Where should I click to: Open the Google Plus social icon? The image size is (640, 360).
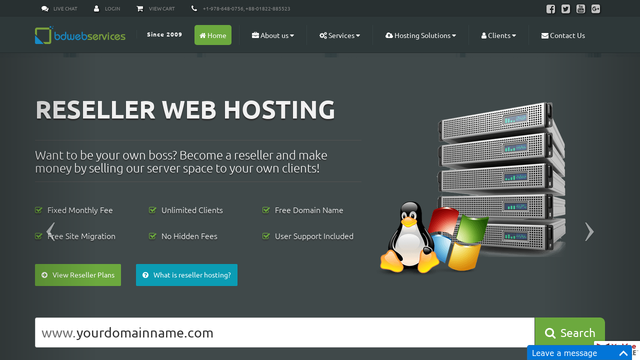click(596, 9)
